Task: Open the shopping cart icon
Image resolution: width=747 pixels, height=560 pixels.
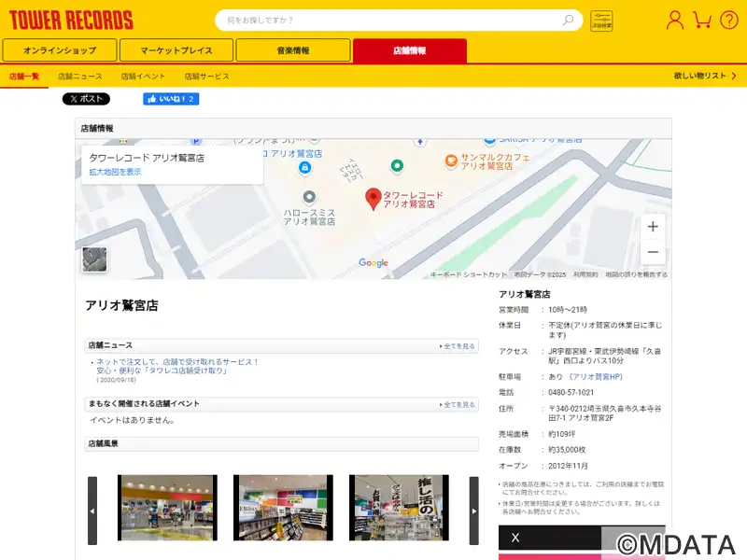Action: [x=702, y=20]
